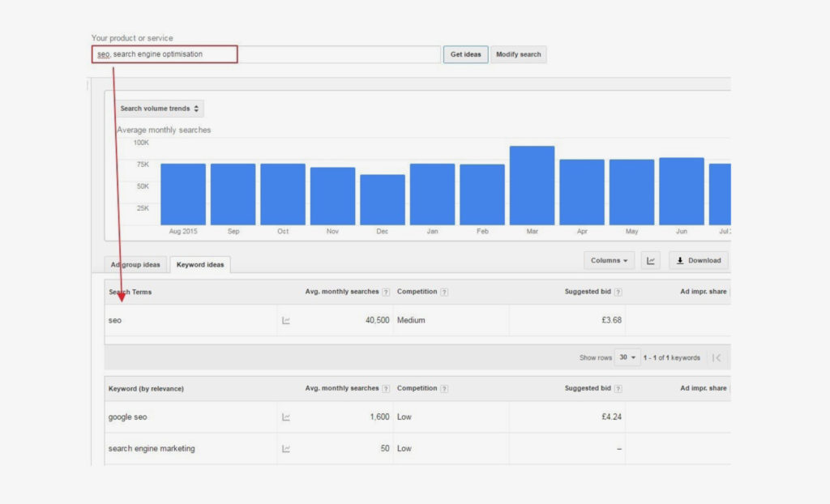The image size is (830, 504).
Task: Click the Search Terms column header
Action: click(x=130, y=292)
